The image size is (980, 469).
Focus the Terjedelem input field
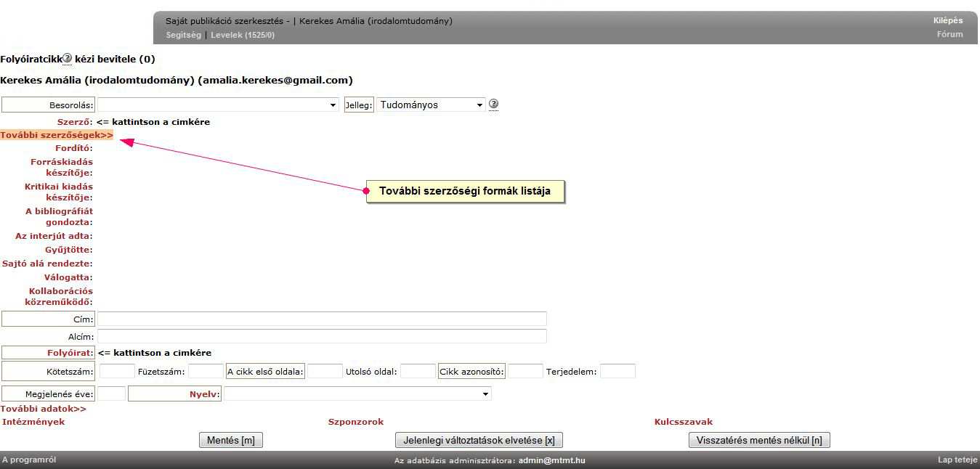click(617, 371)
